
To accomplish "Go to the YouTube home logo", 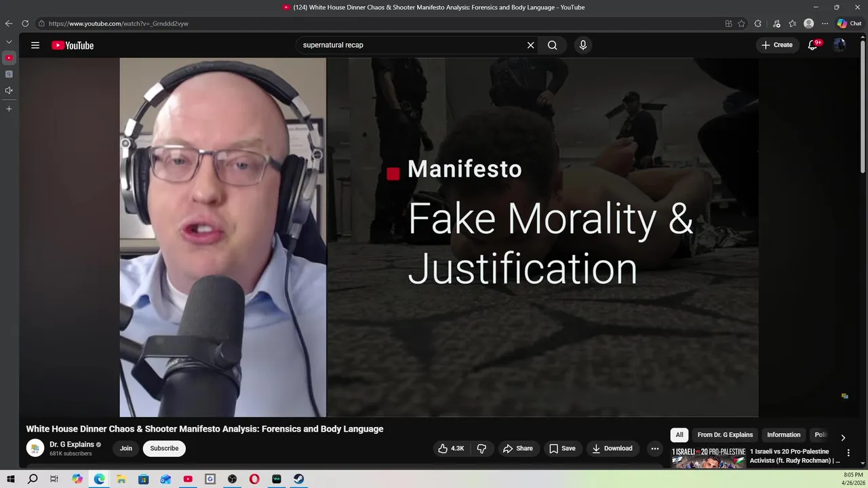I will pos(73,45).
